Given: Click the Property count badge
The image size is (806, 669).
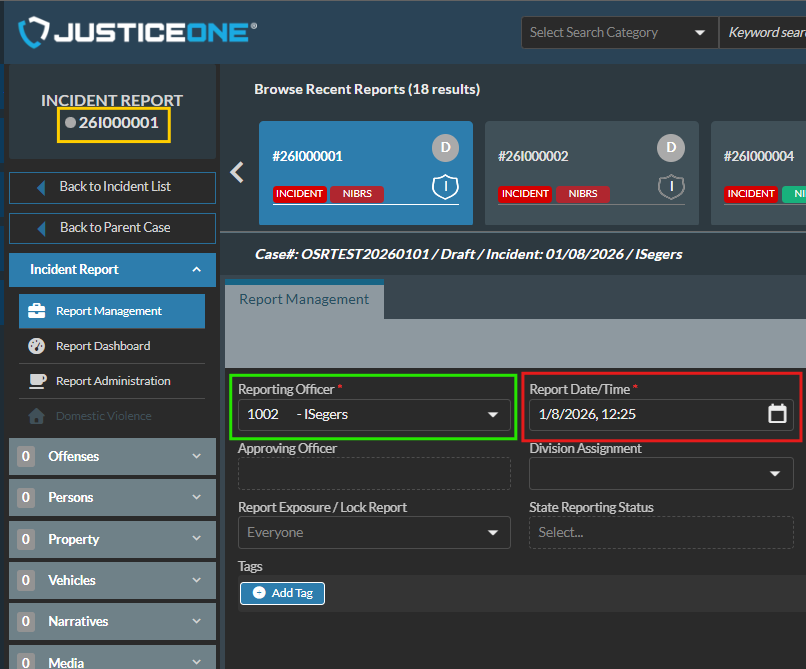Looking at the screenshot, I should pyautogui.click(x=26, y=539).
